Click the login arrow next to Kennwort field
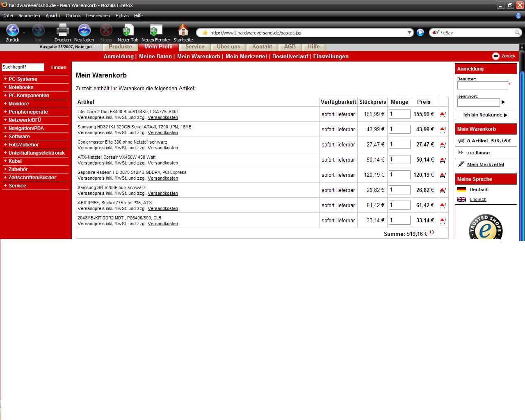525x420 pixels. (503, 102)
